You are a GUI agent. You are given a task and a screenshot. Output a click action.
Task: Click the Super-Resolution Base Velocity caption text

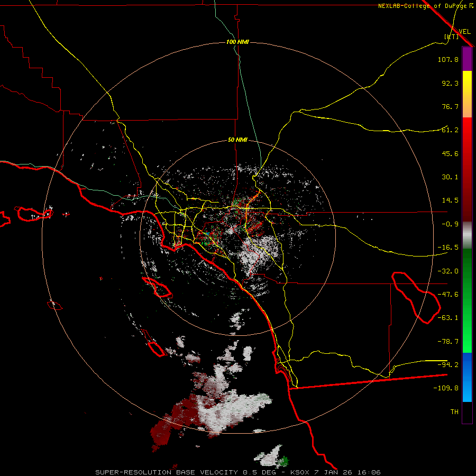pos(167,472)
